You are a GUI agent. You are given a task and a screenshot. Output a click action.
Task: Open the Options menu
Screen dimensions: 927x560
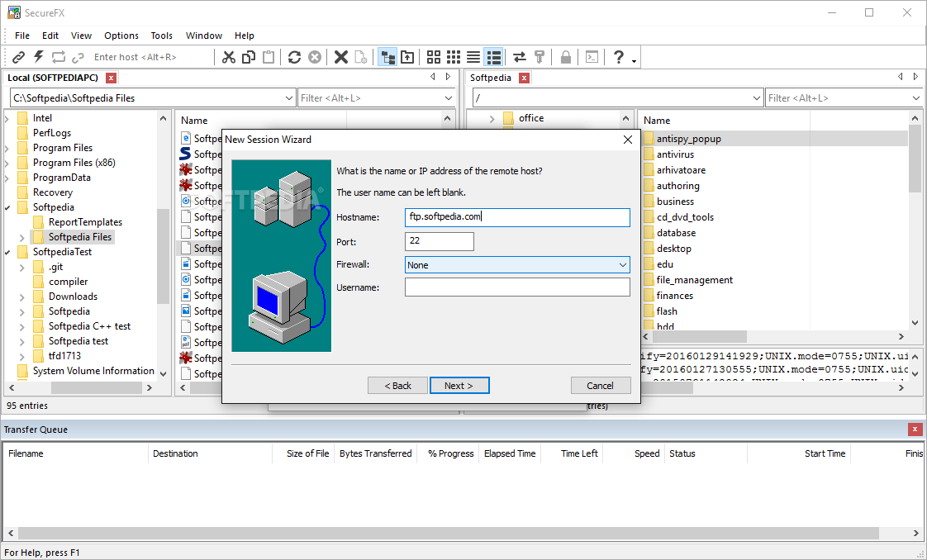[x=121, y=36]
